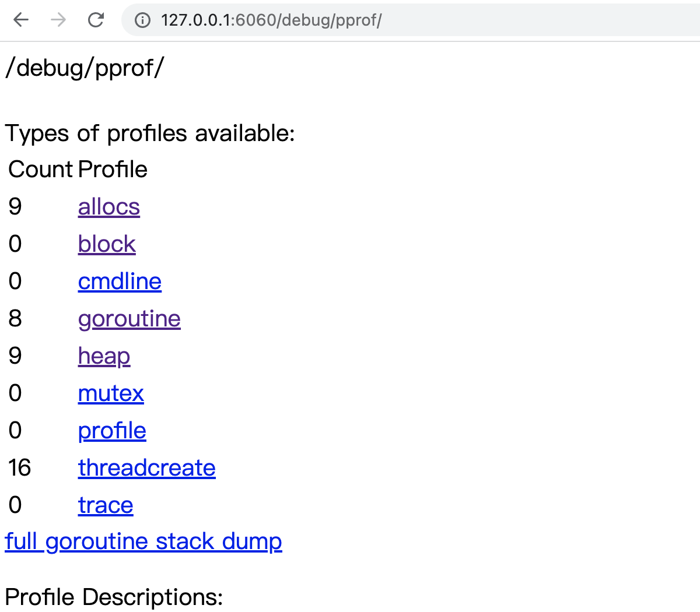Open the goroutine profile link
The height and width of the screenshot is (612, 700).
pyautogui.click(x=129, y=319)
